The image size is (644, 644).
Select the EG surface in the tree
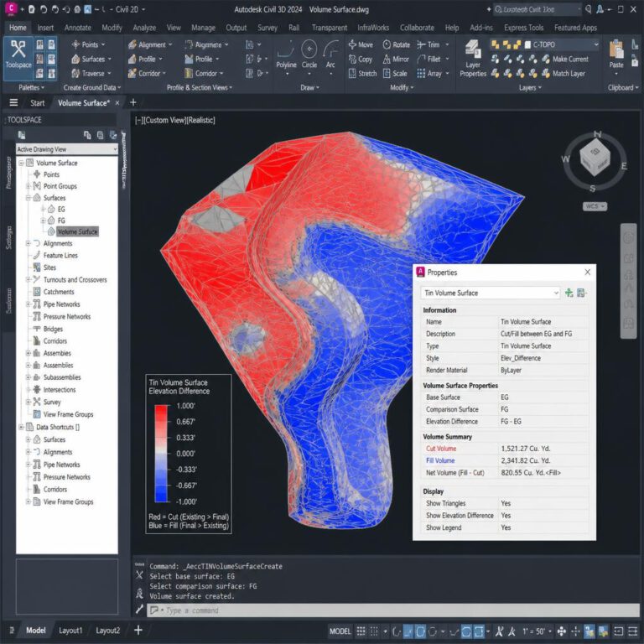[61, 209]
